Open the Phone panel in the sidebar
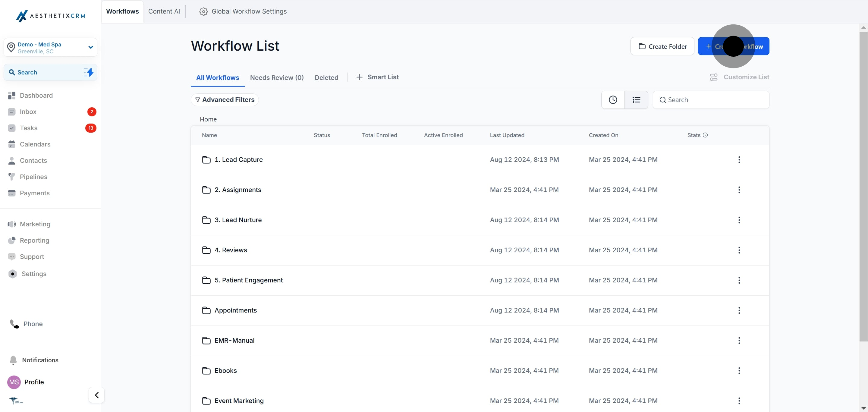The height and width of the screenshot is (412, 868). [x=32, y=323]
